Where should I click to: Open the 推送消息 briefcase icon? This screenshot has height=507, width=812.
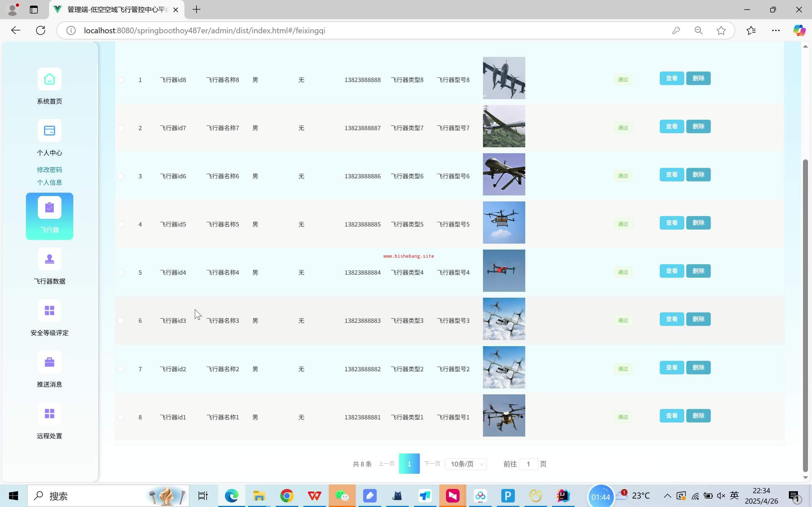(49, 362)
